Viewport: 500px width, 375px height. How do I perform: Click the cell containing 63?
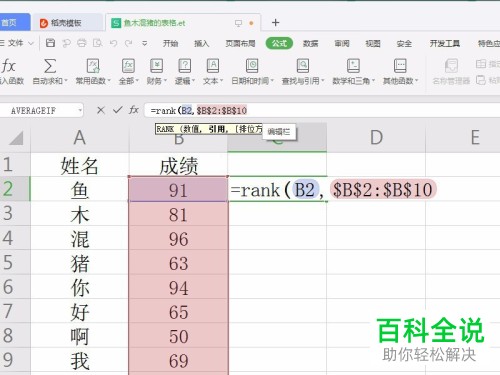178,262
